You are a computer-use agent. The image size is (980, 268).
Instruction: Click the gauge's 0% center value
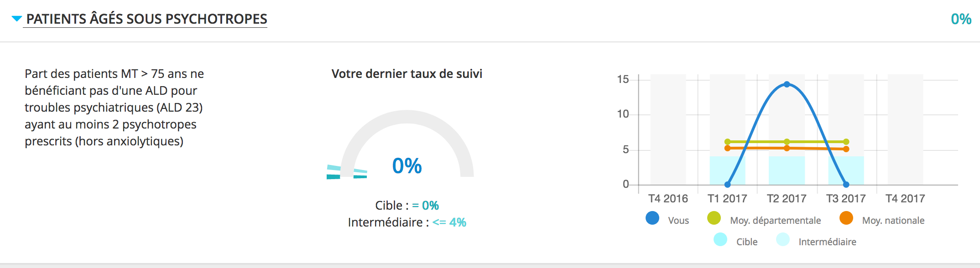(x=407, y=166)
